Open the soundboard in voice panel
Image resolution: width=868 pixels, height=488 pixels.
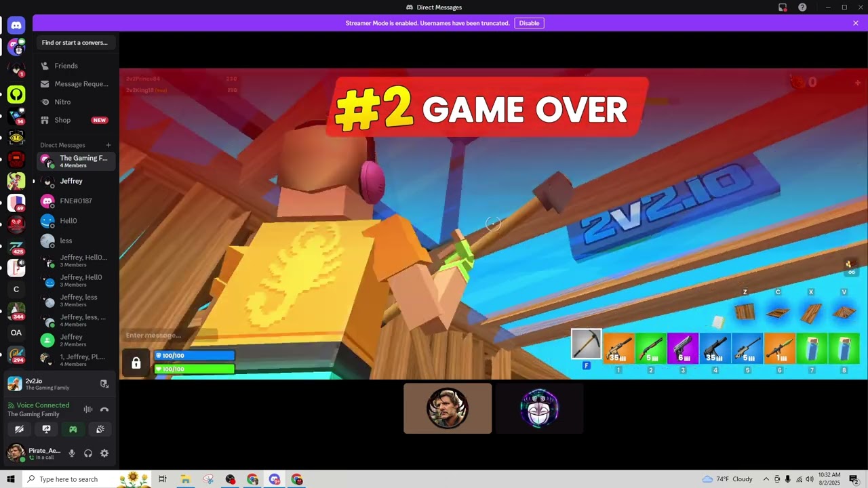point(100,429)
